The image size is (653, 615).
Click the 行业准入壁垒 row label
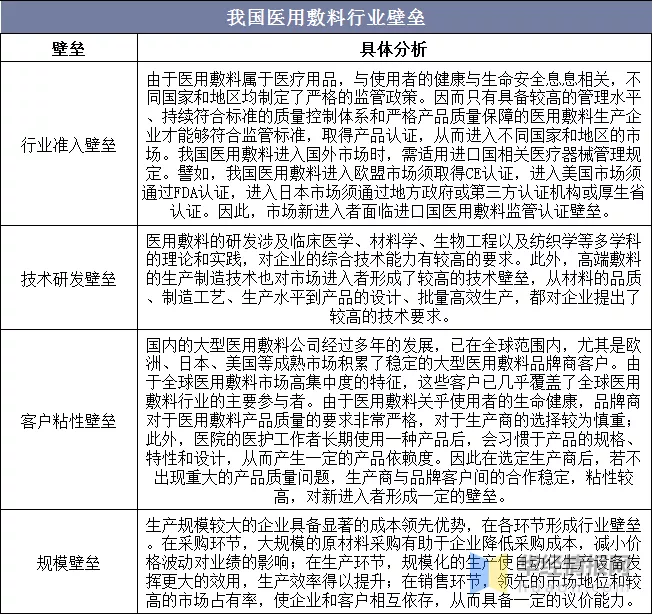(x=68, y=145)
